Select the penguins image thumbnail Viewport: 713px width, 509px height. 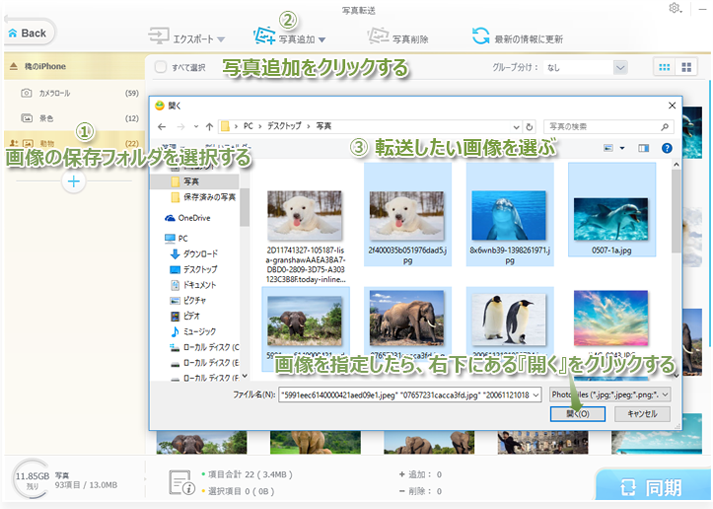pyautogui.click(x=509, y=319)
